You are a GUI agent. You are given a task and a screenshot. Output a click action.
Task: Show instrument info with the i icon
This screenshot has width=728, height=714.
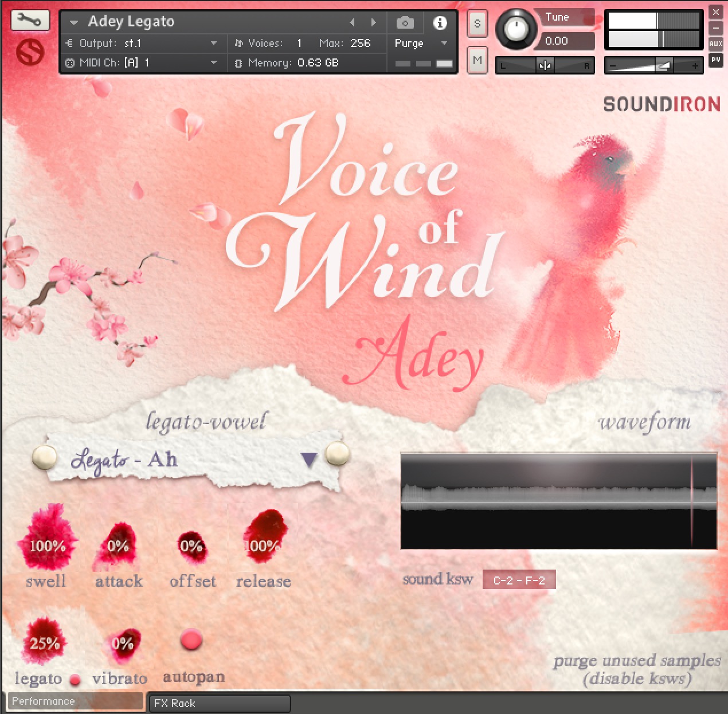440,23
